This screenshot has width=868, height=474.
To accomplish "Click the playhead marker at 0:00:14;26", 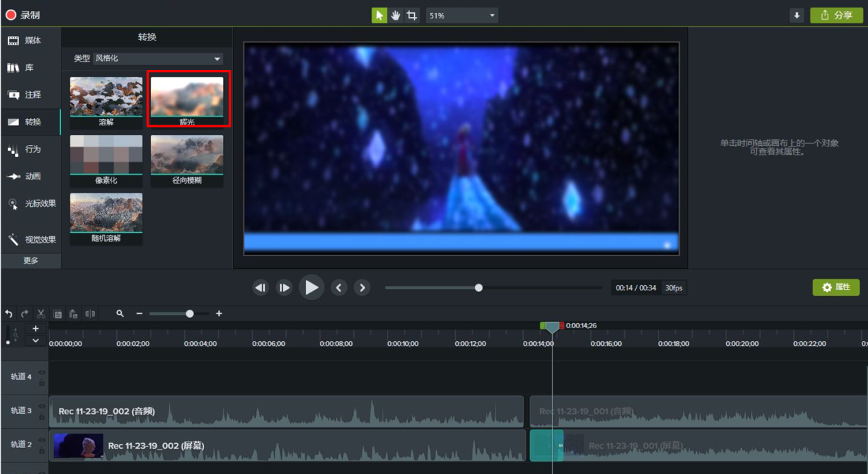I will (x=552, y=328).
